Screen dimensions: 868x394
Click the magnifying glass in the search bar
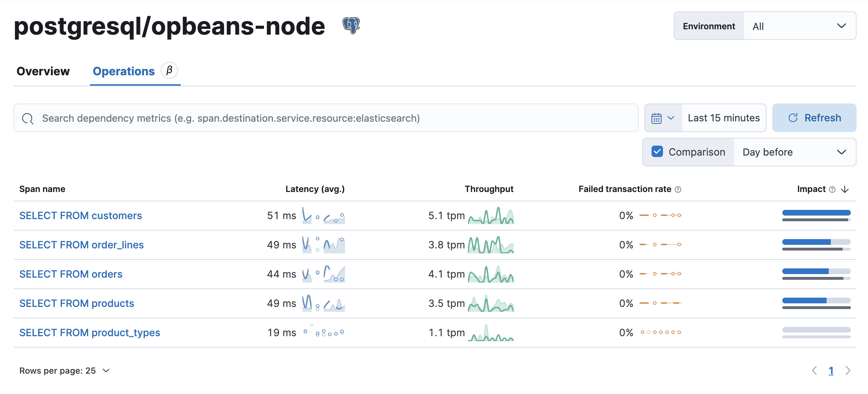pyautogui.click(x=28, y=118)
